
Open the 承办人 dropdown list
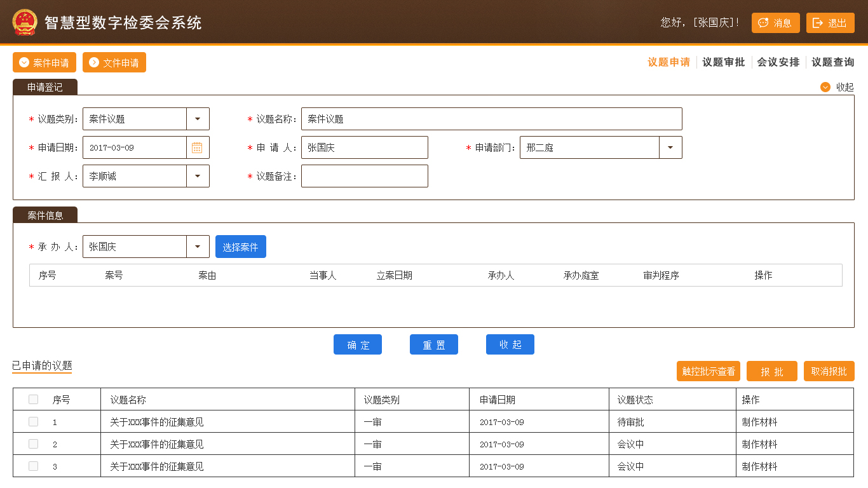click(x=198, y=247)
